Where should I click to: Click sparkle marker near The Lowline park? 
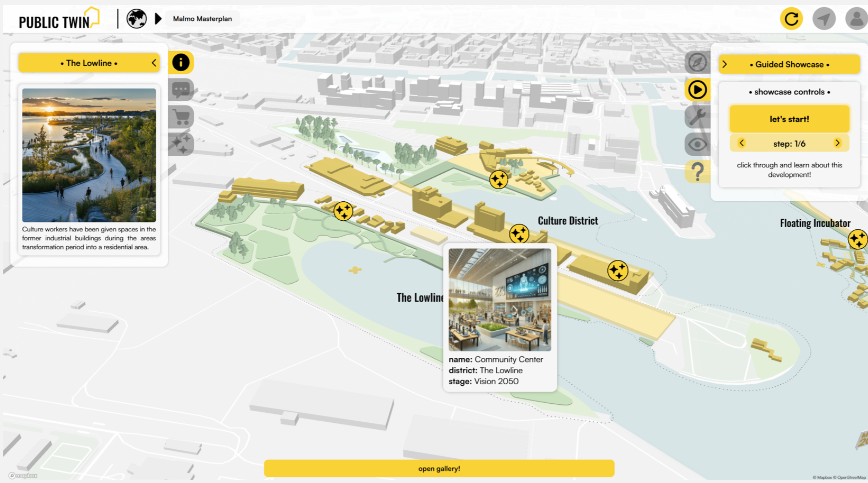(343, 211)
